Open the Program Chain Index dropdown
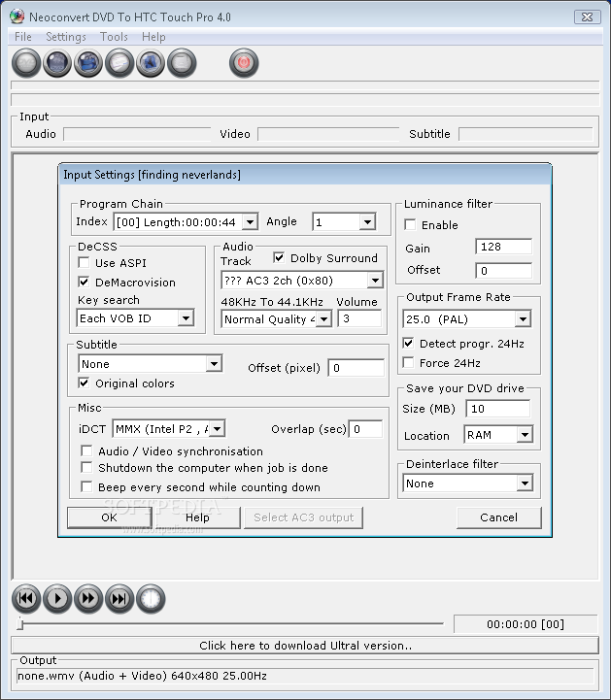The height and width of the screenshot is (700, 611). coord(250,222)
